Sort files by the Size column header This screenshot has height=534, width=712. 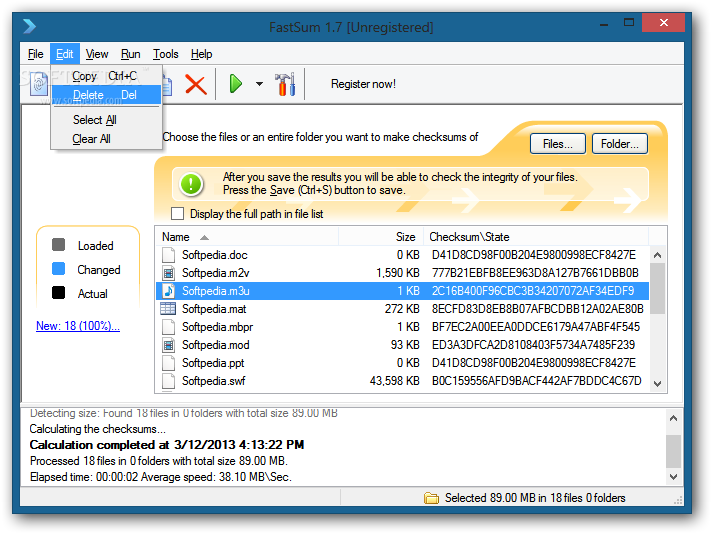click(x=381, y=237)
